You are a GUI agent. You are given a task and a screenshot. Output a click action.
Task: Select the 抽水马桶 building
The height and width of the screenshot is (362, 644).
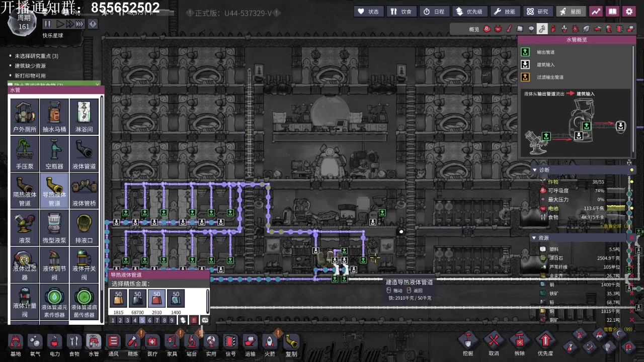[x=54, y=117]
